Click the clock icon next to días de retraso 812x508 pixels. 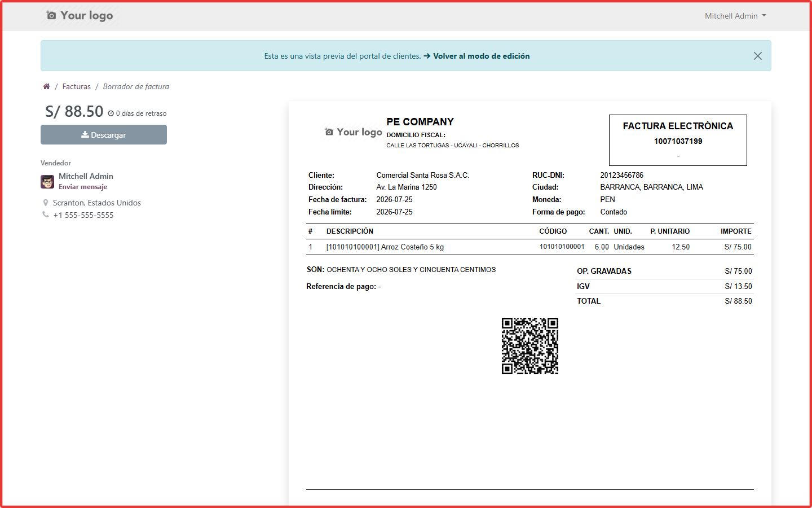point(111,113)
